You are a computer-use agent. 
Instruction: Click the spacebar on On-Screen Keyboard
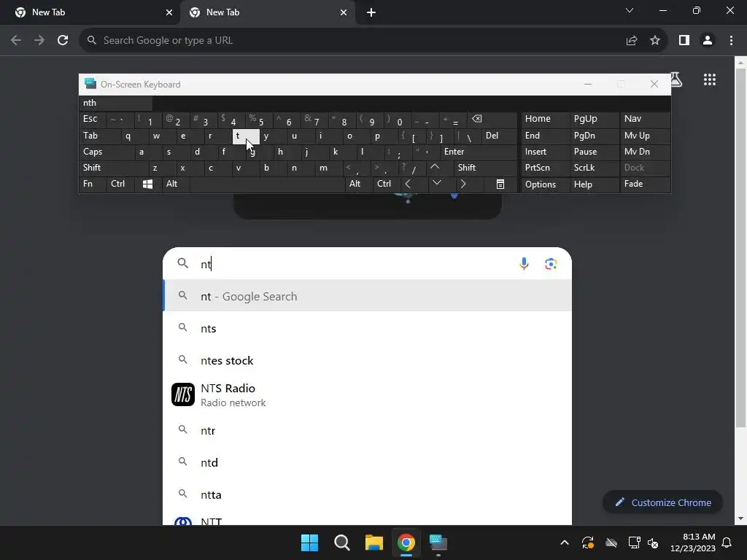[x=267, y=184]
